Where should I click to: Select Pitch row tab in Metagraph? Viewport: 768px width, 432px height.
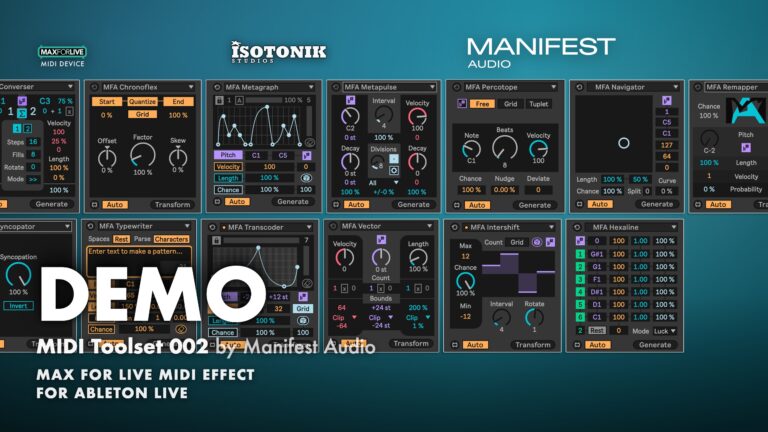click(x=228, y=155)
